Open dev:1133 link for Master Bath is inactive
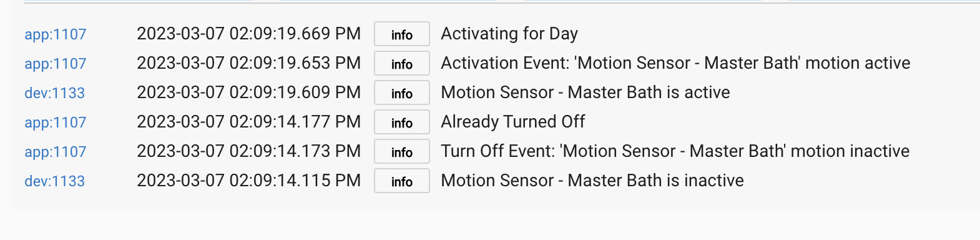This screenshot has width=980, height=240. pos(54,181)
